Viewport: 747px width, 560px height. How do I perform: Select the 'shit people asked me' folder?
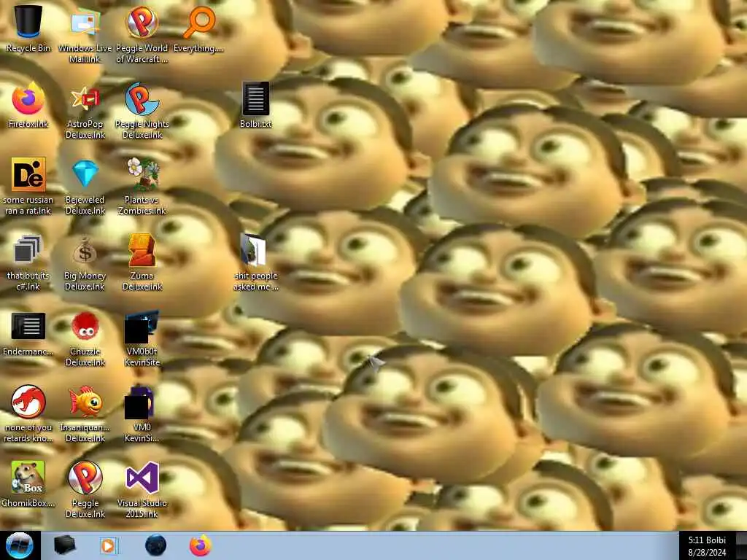(x=256, y=262)
